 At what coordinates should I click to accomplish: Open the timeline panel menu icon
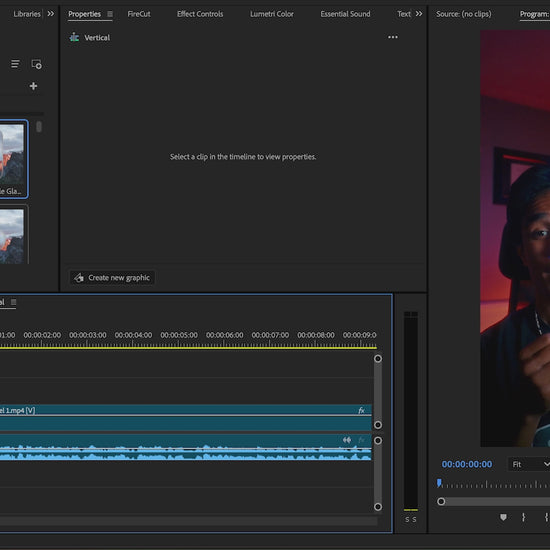(13, 302)
